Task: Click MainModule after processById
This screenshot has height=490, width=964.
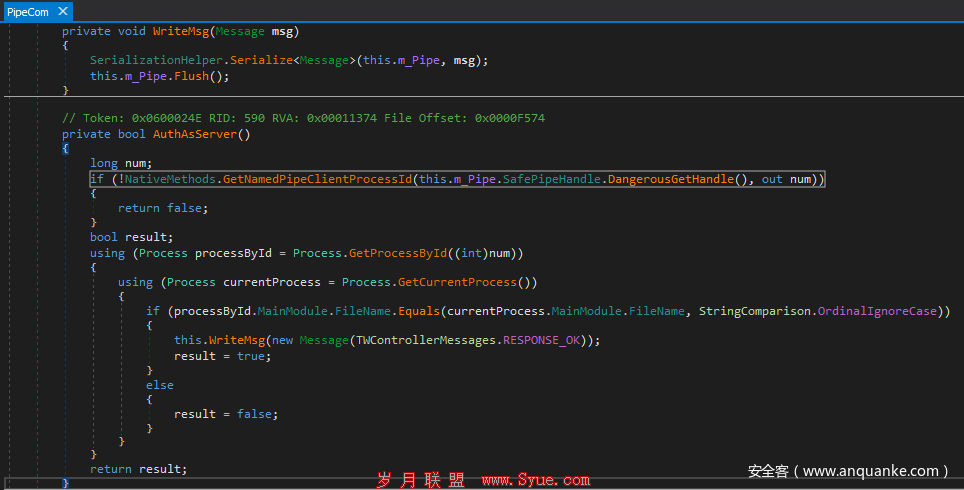Action: (x=293, y=311)
